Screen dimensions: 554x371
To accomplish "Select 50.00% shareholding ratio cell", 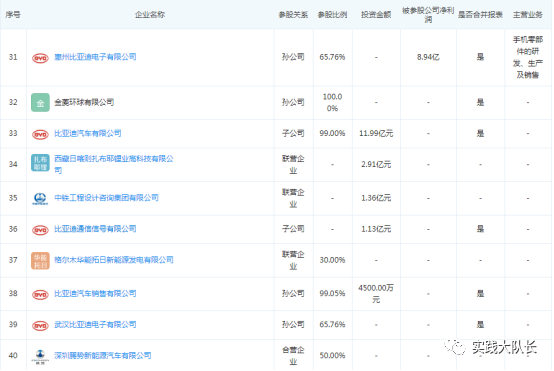I will [332, 355].
